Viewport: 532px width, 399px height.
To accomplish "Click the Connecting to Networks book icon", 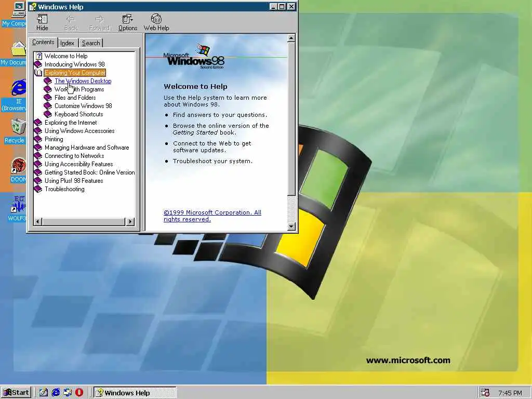I will click(x=38, y=156).
